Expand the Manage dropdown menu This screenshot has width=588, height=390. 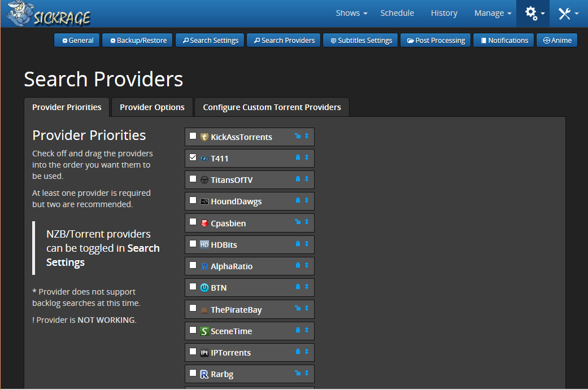(493, 13)
